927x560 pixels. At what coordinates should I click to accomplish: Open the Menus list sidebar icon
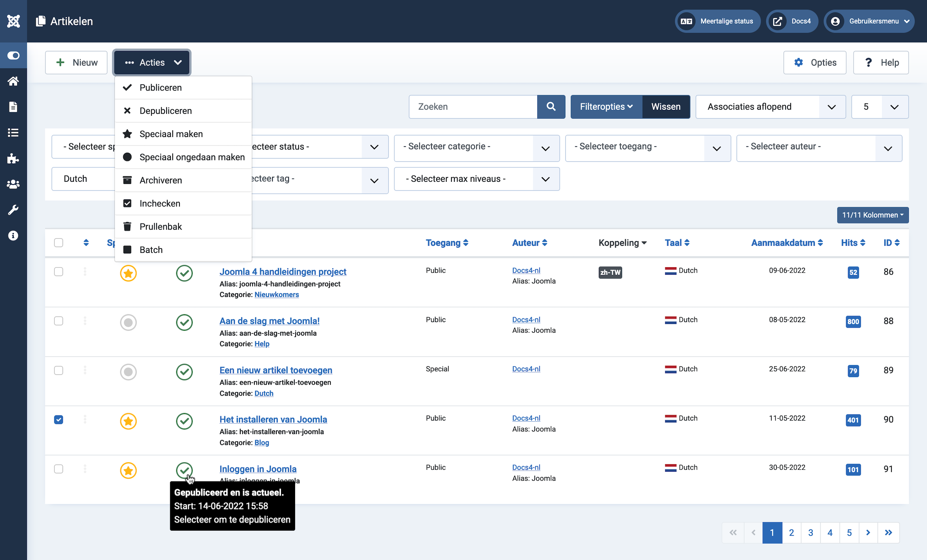14,133
